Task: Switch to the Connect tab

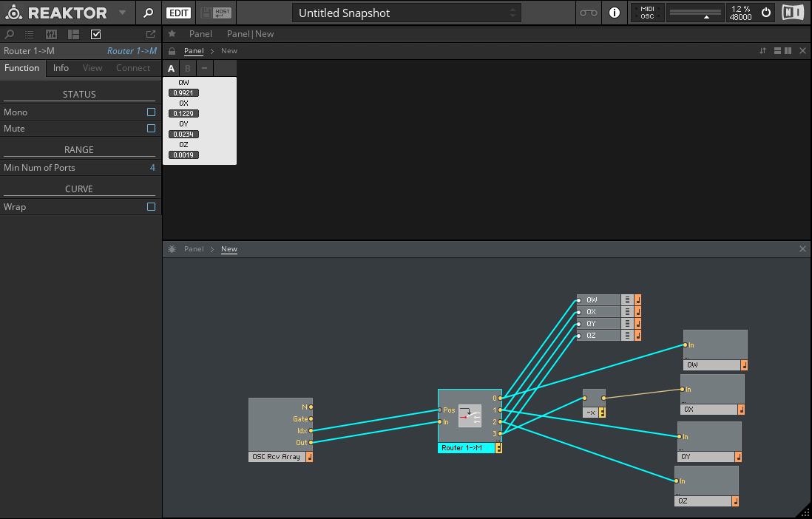Action: coord(133,67)
